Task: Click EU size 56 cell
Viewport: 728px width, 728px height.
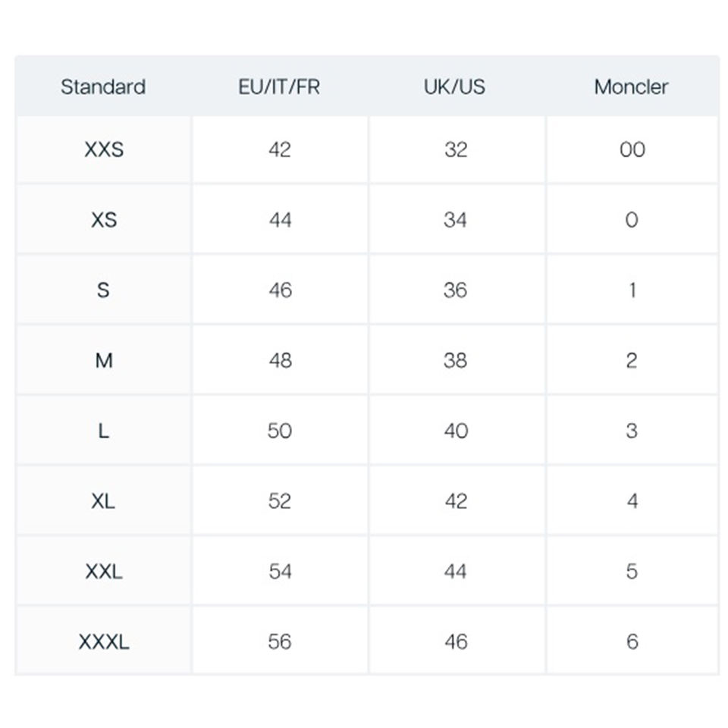Action: [x=280, y=642]
